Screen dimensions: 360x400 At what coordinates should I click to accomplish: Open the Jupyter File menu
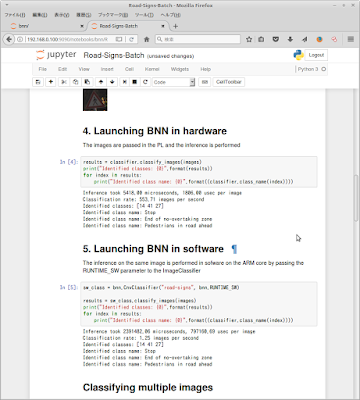coord(43,69)
